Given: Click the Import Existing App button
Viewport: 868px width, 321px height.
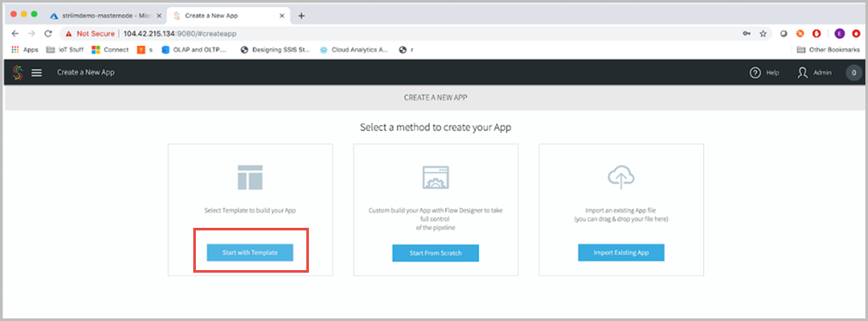Looking at the screenshot, I should [621, 252].
